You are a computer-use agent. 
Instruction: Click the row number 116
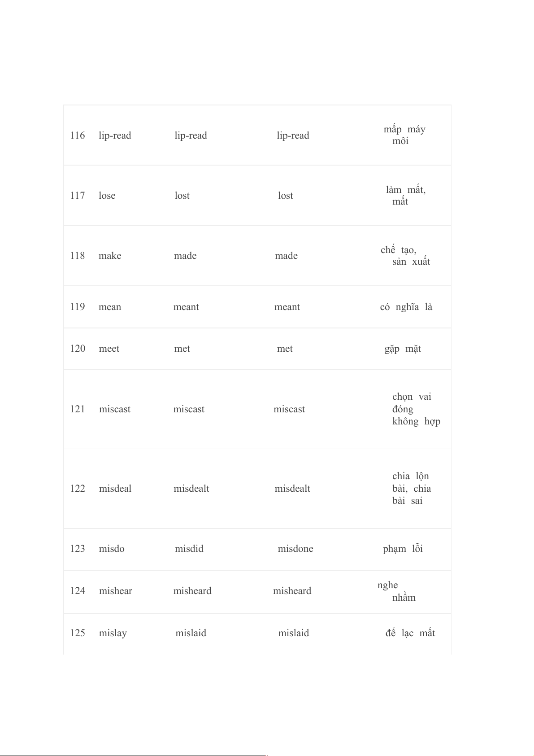[77, 135]
